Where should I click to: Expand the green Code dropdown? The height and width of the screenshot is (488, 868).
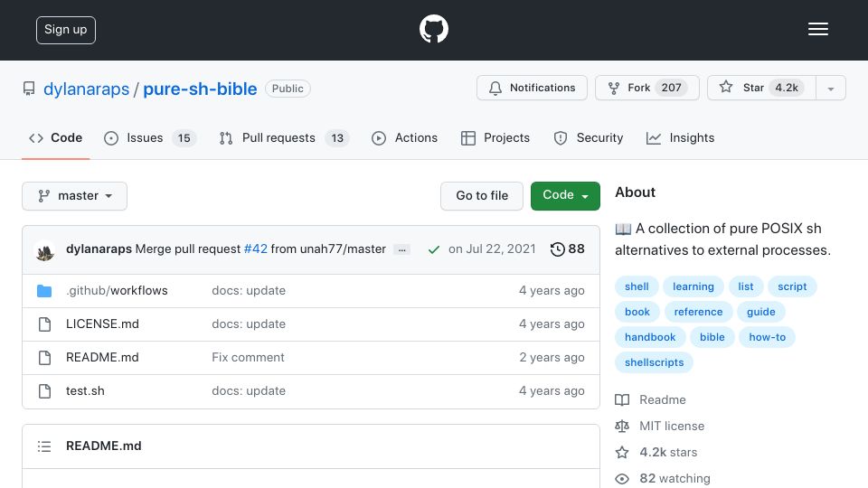coord(565,196)
